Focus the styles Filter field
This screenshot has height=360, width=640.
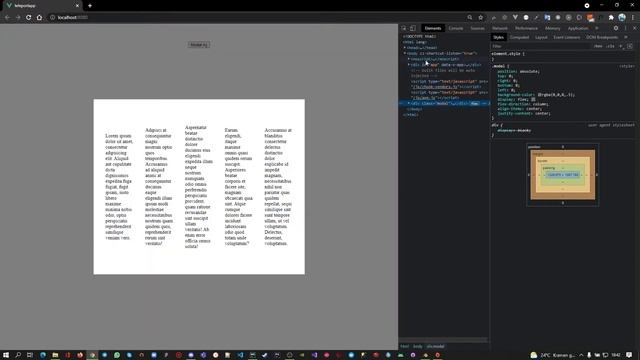pos(541,46)
